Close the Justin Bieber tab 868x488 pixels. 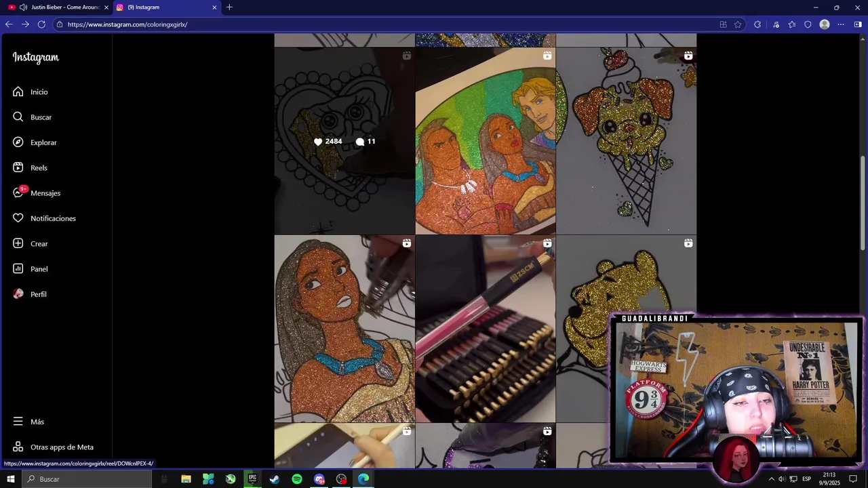point(106,7)
